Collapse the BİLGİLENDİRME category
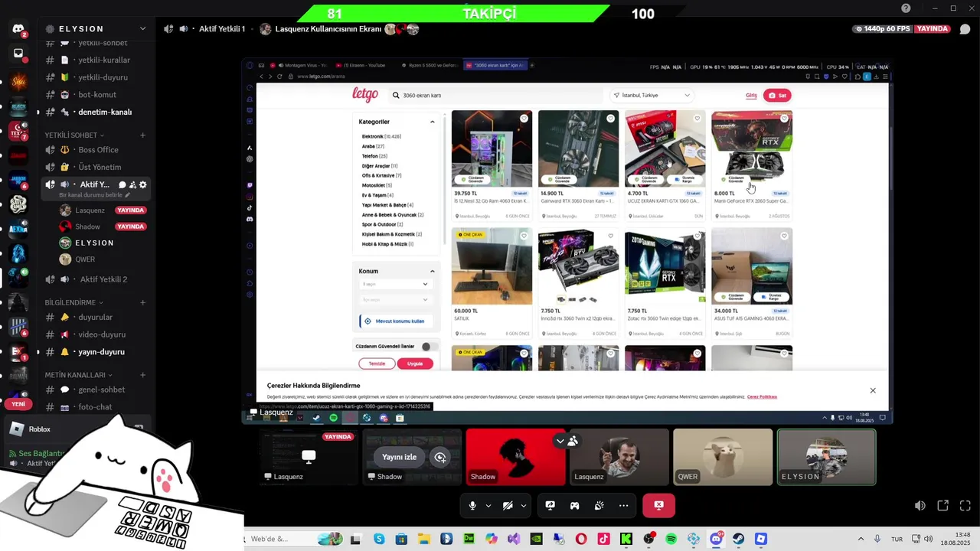Screen dimensions: 980x551 [75, 302]
